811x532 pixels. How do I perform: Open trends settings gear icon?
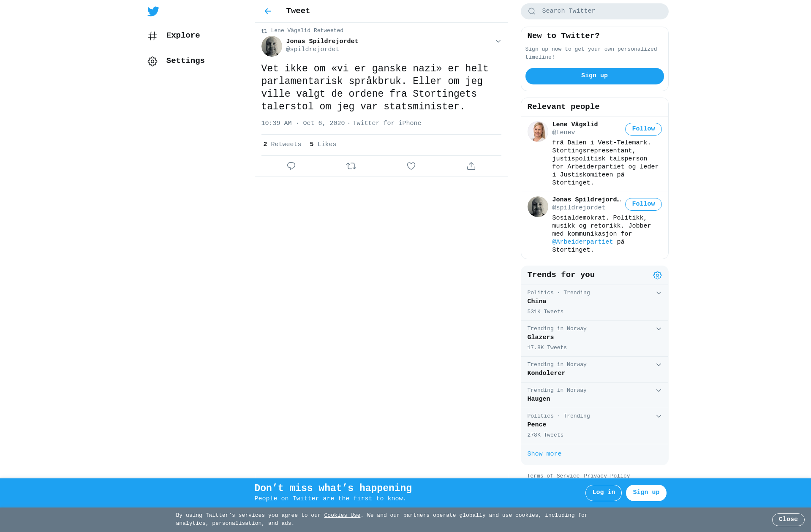coord(657,275)
